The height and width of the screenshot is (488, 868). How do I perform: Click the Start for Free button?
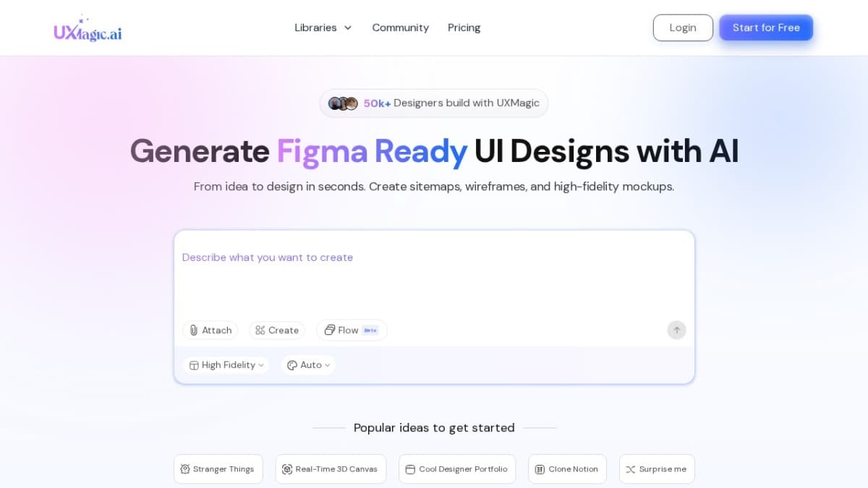(766, 27)
